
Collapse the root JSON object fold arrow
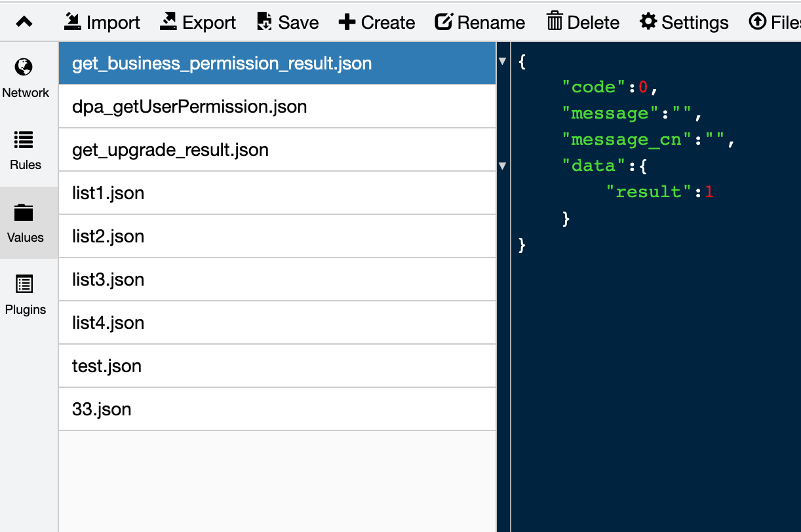click(503, 62)
